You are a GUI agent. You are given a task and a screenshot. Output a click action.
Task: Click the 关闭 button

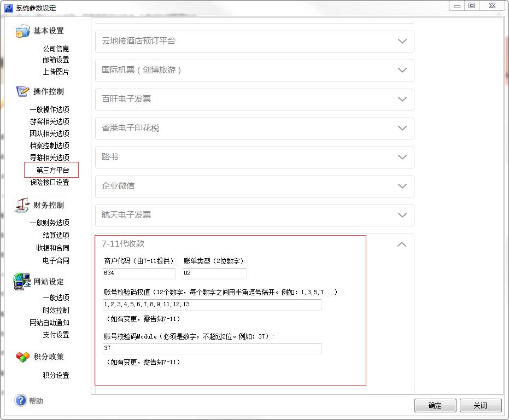click(x=480, y=405)
